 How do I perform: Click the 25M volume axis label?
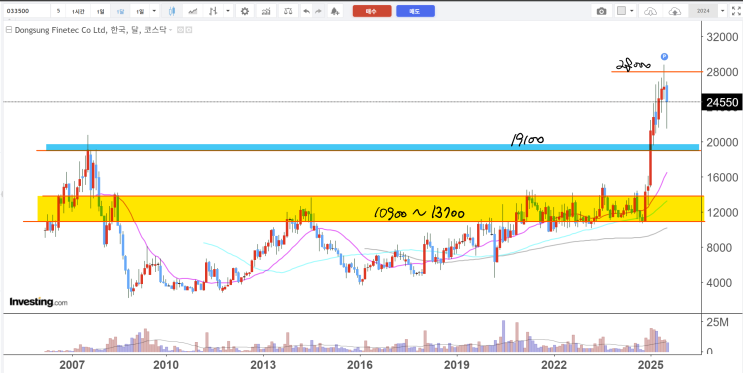[x=716, y=323]
